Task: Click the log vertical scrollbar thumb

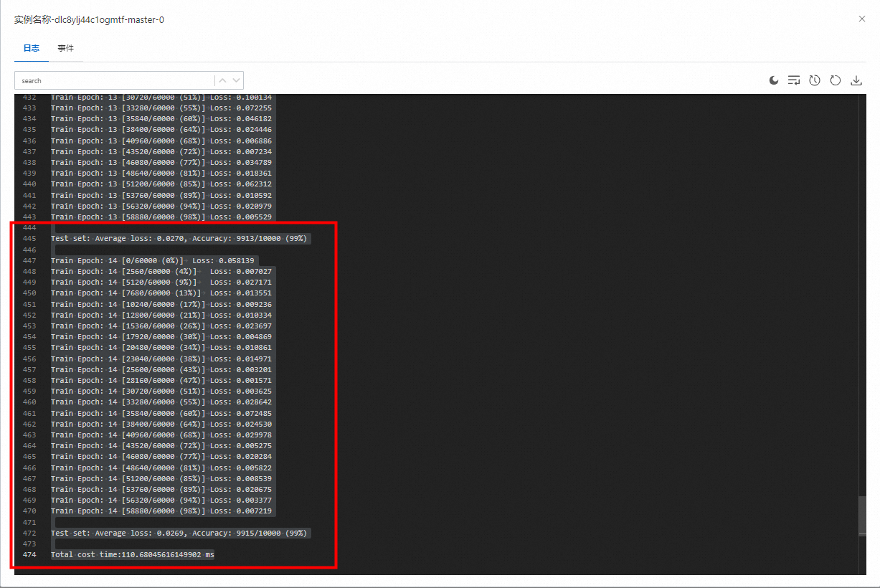Action: click(x=863, y=516)
